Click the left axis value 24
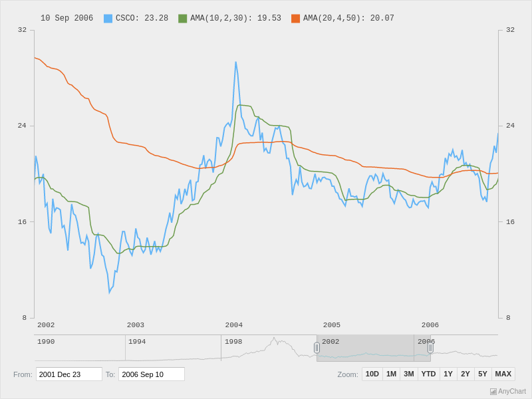Viewport: 532px width, 399px height. point(22,126)
